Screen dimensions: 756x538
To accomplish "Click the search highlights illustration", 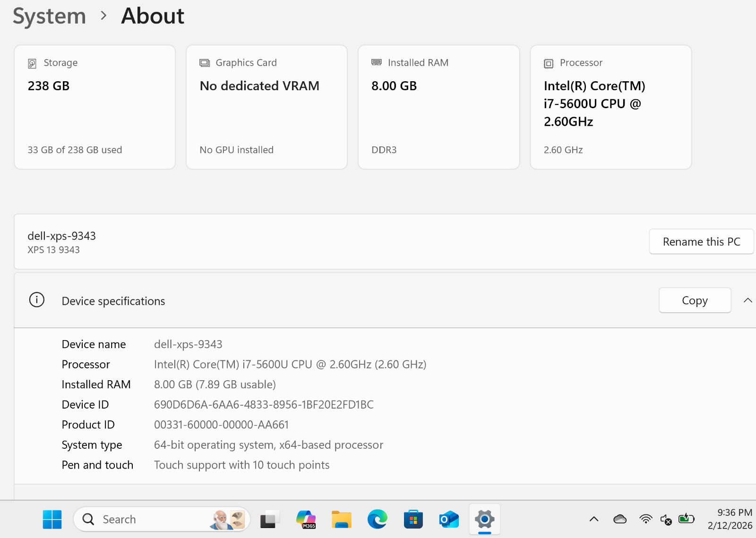I will point(228,520).
